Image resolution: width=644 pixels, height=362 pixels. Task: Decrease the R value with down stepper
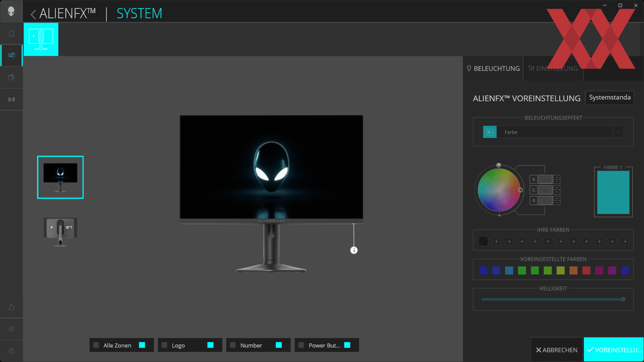click(557, 182)
